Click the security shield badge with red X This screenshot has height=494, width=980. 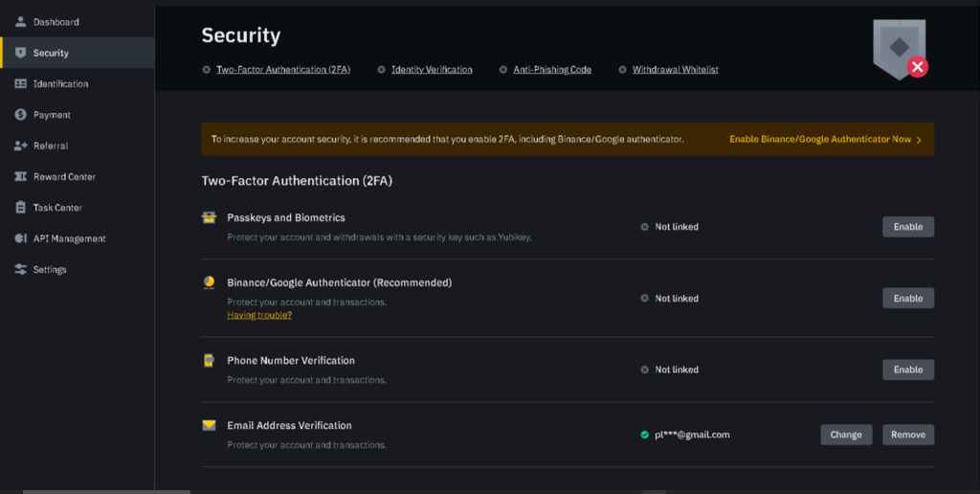[x=900, y=50]
